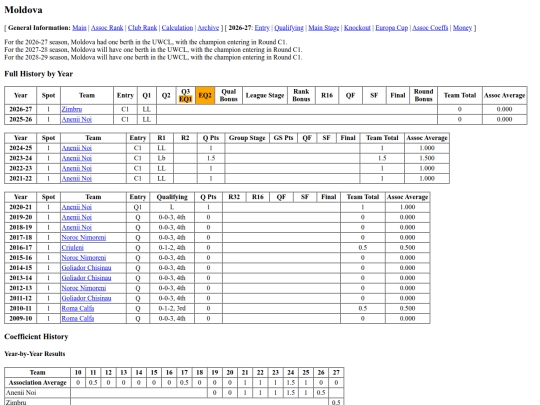This screenshot has height=405, width=540.
Task: Open Anenii Noi link in 2021-22 row
Action: [76, 178]
